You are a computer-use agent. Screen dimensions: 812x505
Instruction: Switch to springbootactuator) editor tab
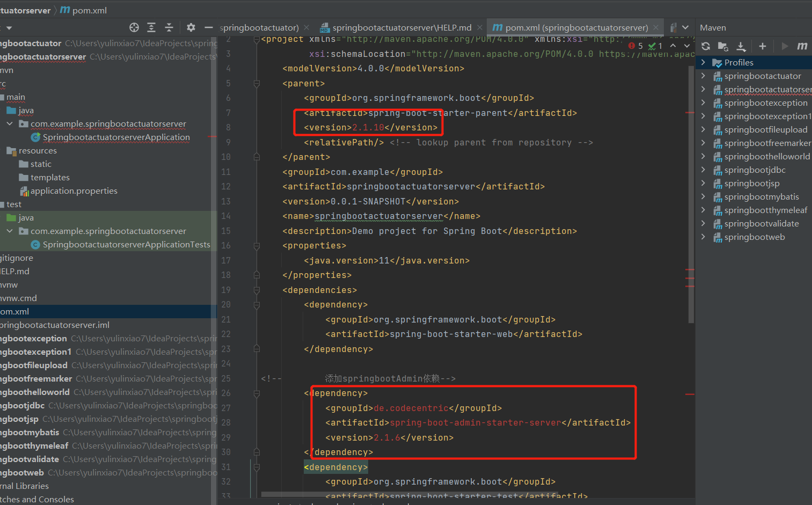(259, 27)
